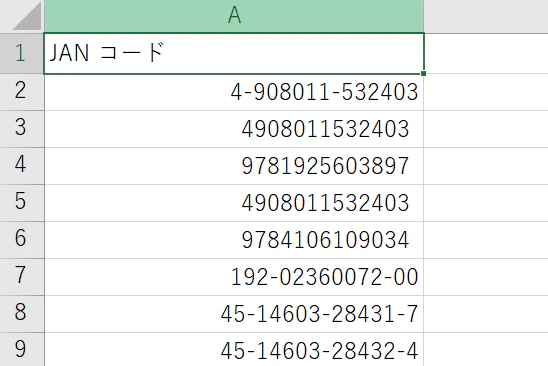The image size is (548, 366).
Task: Select row 5 header
Action: tap(22, 203)
